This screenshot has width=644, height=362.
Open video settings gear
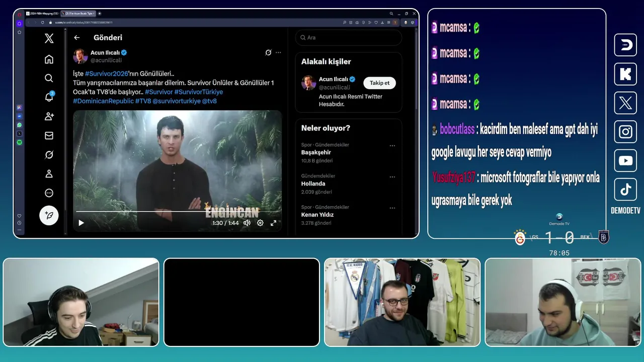[260, 223]
